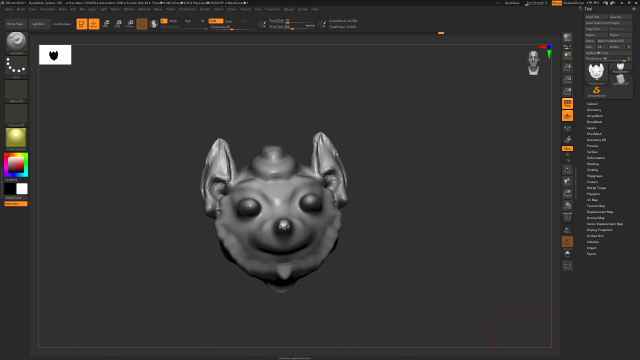Expand the ArrayMesh subpalette
The height and width of the screenshot is (360, 640).
point(595,116)
